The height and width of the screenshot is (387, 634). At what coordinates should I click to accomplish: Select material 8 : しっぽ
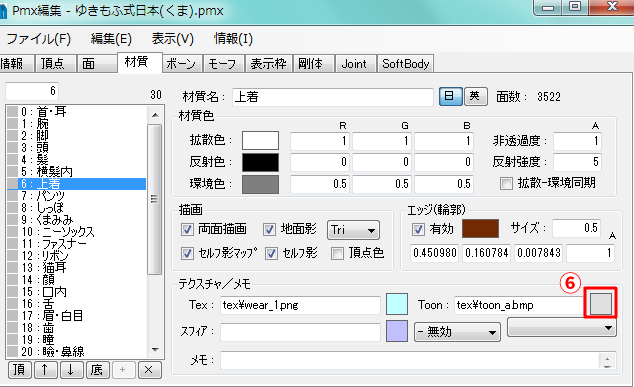tap(77, 208)
